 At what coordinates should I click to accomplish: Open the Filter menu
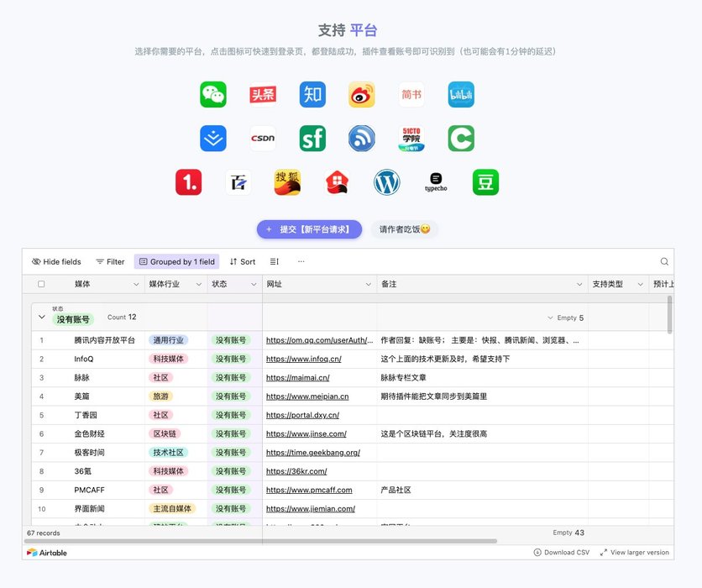click(x=110, y=262)
